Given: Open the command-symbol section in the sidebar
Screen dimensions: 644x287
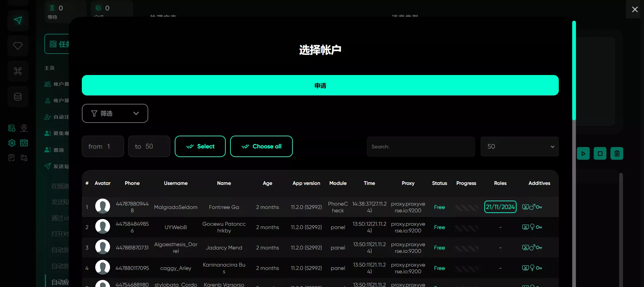Looking at the screenshot, I should point(18,71).
